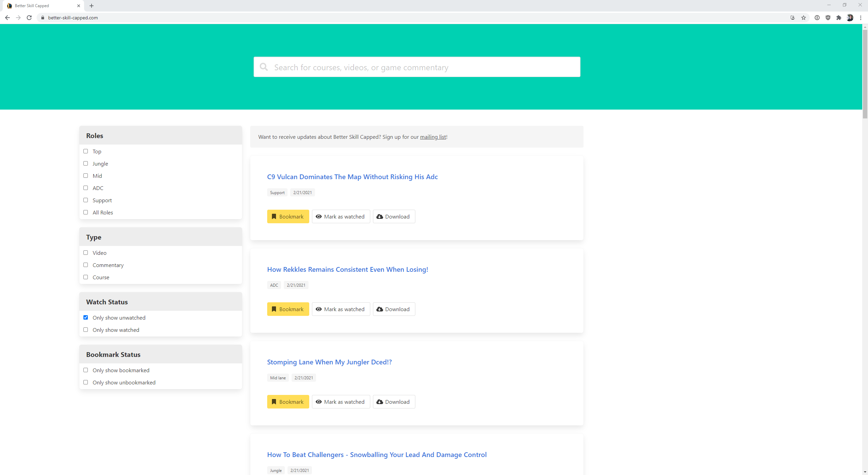Image resolution: width=868 pixels, height=475 pixels.
Task: Open Chrome's three-dot menu
Action: (x=861, y=18)
